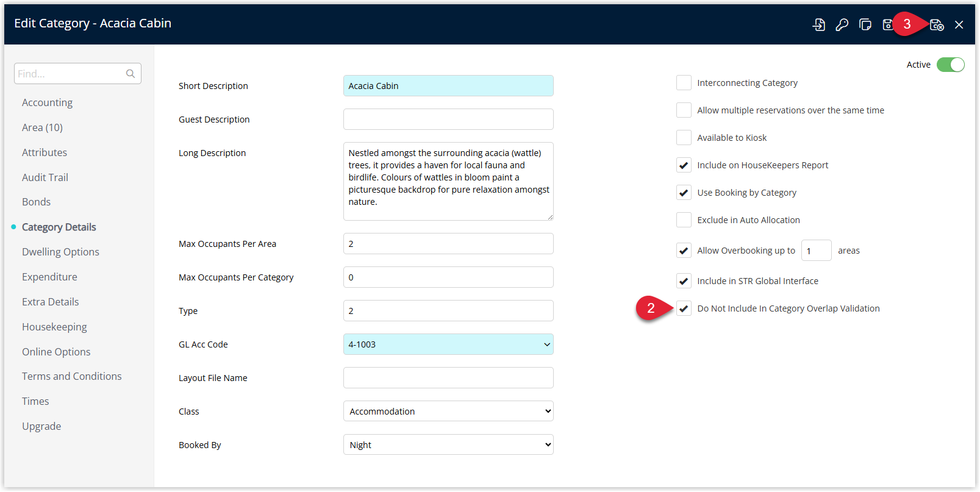Tick Exclude in Auto Allocation checkbox
The height and width of the screenshot is (492, 980).
point(684,220)
